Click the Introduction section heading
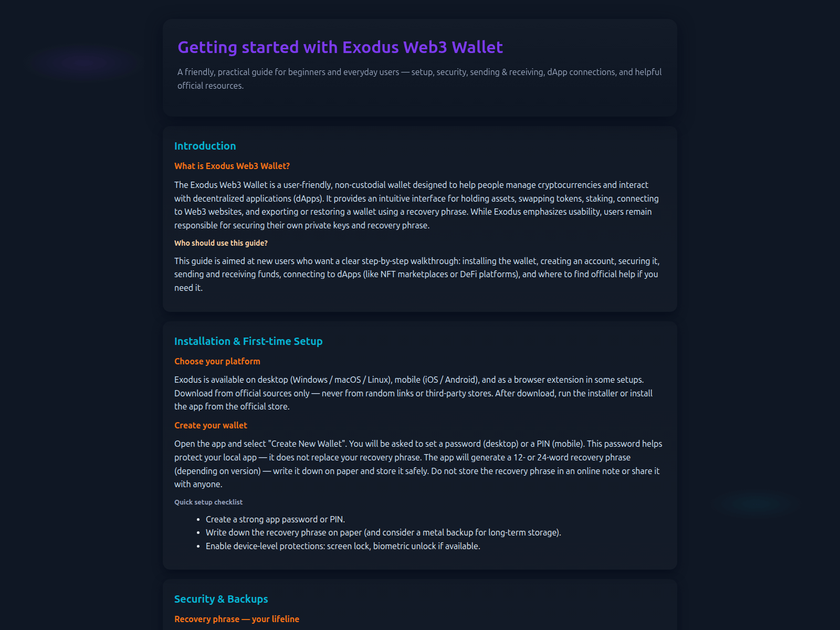The image size is (840, 630). point(205,146)
